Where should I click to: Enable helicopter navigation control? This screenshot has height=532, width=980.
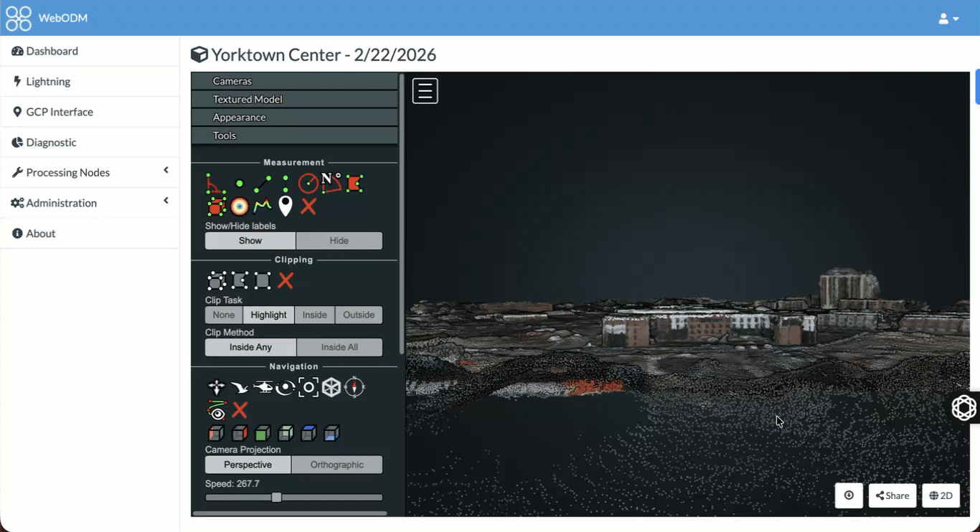[263, 388]
